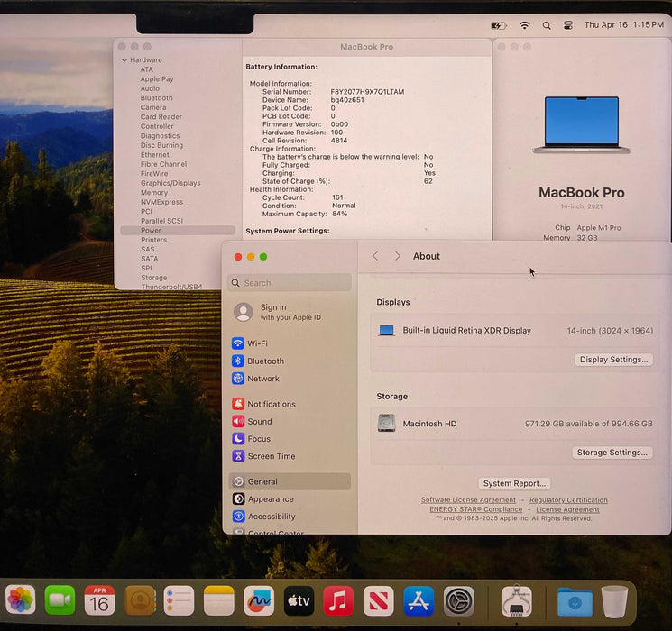672x631 pixels.
Task: Select Power in System Information sidebar
Action: click(178, 230)
